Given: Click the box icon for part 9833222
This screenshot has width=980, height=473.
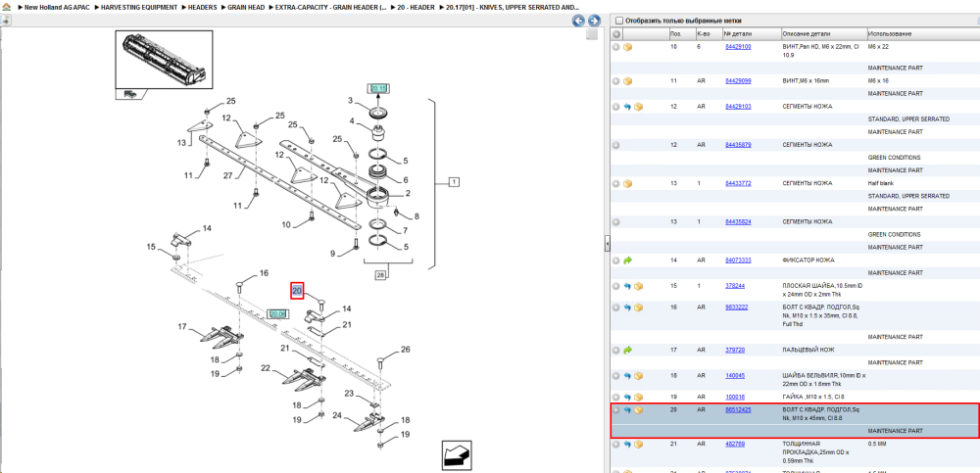Looking at the screenshot, I should coord(638,307).
